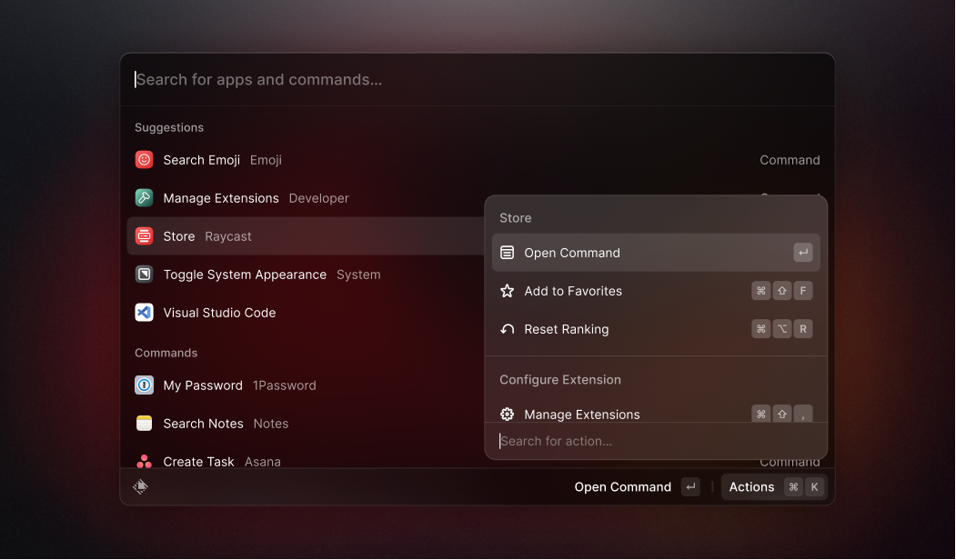Click the Asana icon next to Create Task
The image size is (956, 560).
coord(144,461)
